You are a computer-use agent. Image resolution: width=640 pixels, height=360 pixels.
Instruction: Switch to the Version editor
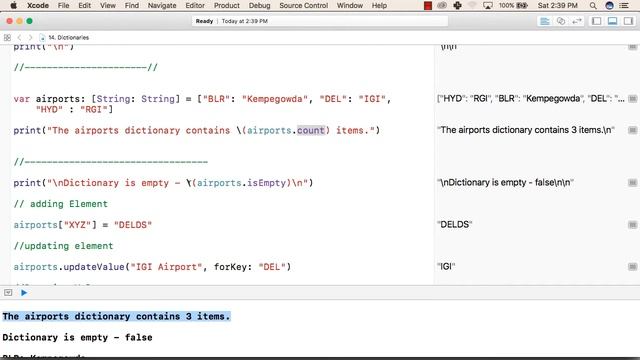(577, 21)
